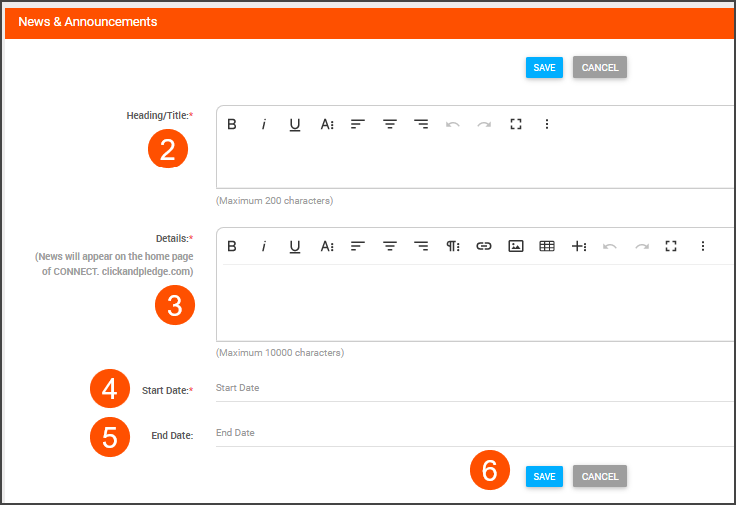The image size is (736, 505).
Task: Align left in the Details editor
Action: click(x=358, y=246)
